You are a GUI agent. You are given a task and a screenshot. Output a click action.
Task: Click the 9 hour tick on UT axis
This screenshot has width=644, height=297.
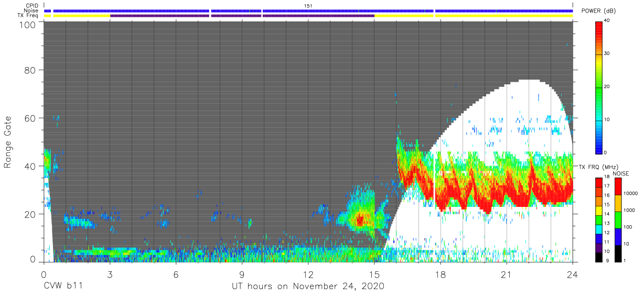click(x=242, y=274)
